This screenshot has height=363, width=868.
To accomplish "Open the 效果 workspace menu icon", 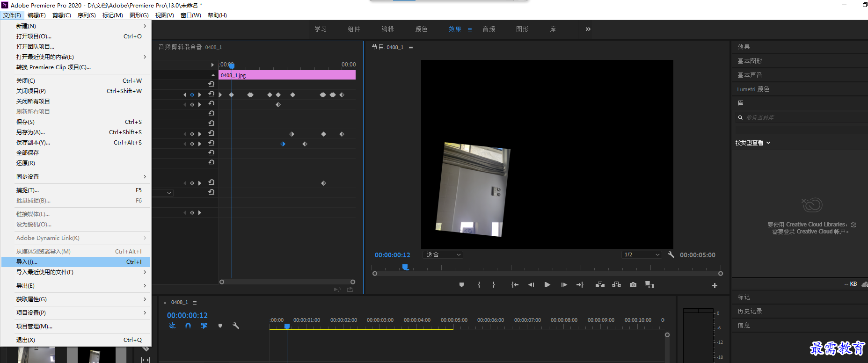I will (470, 29).
